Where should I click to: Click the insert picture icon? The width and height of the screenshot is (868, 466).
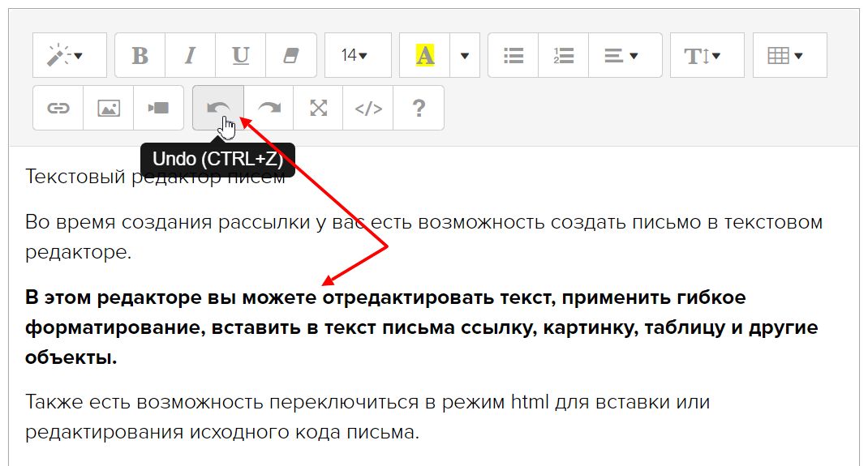pos(109,108)
